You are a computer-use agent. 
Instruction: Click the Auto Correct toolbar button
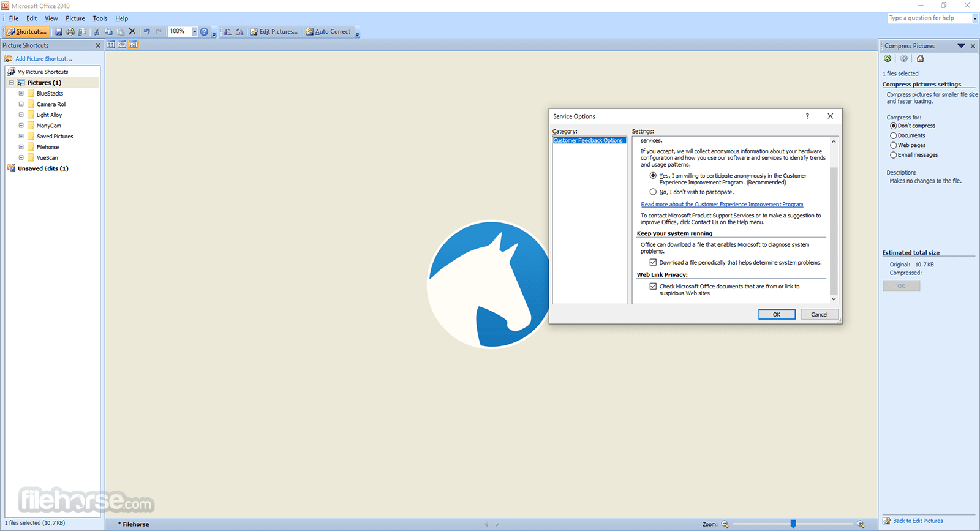point(328,32)
